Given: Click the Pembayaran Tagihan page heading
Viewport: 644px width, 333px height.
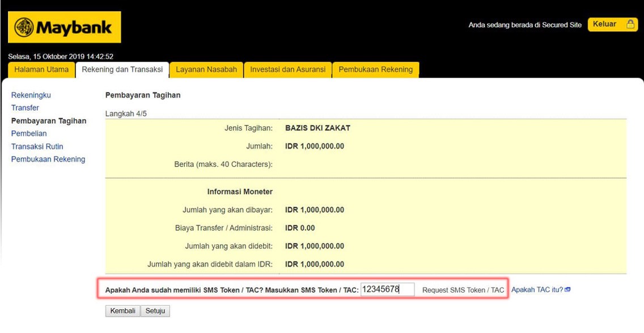Looking at the screenshot, I should (143, 95).
